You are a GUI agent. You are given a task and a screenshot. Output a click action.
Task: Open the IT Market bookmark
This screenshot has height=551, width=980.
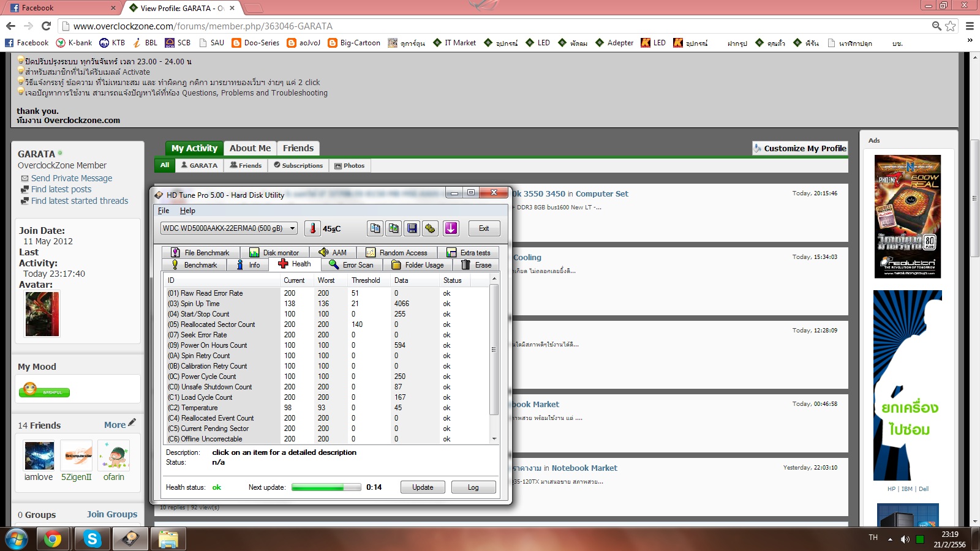coord(454,43)
